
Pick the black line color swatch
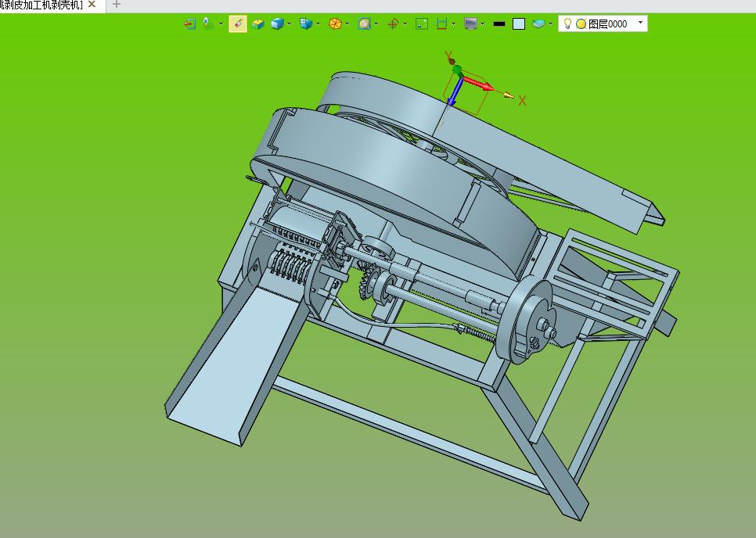(499, 23)
